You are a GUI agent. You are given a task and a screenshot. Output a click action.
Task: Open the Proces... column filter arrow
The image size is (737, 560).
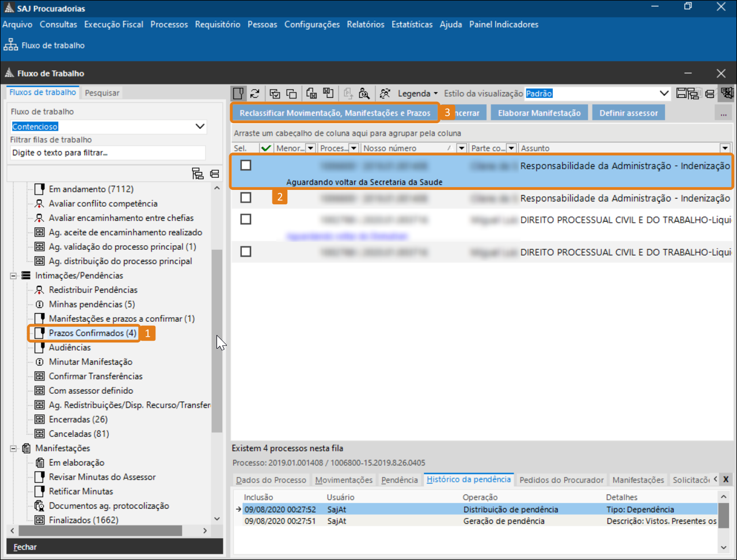tap(354, 148)
